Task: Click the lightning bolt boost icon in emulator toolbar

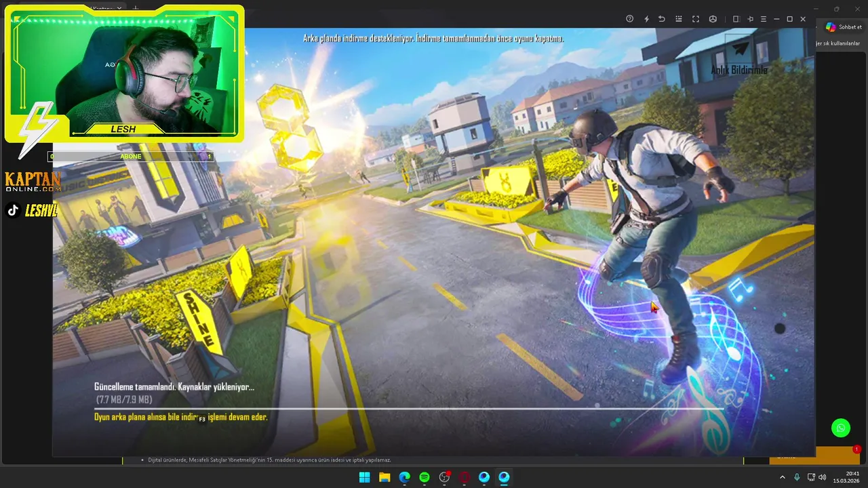Action: pyautogui.click(x=646, y=19)
